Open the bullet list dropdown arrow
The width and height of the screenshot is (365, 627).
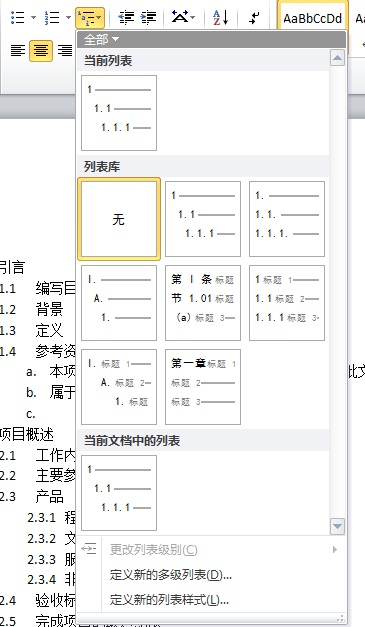tap(34, 18)
